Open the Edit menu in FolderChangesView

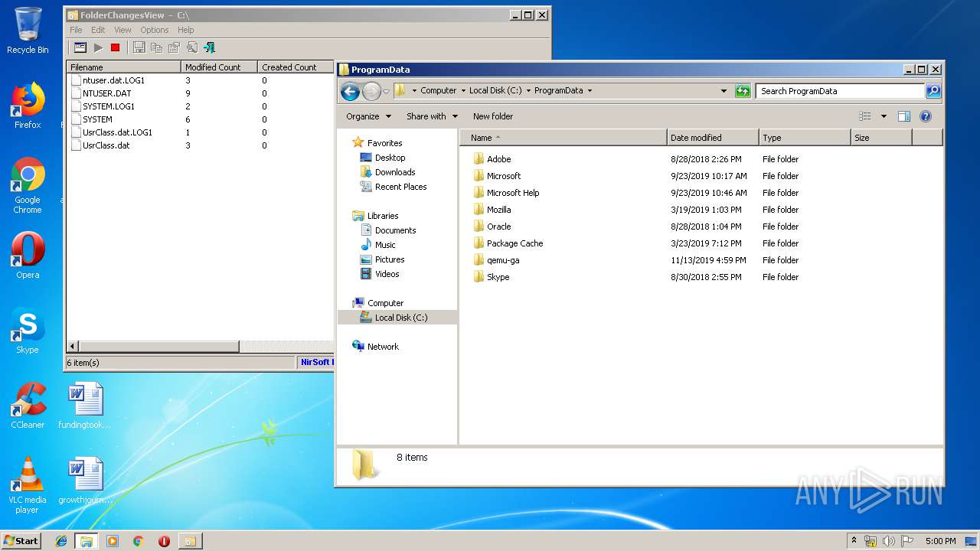(98, 30)
